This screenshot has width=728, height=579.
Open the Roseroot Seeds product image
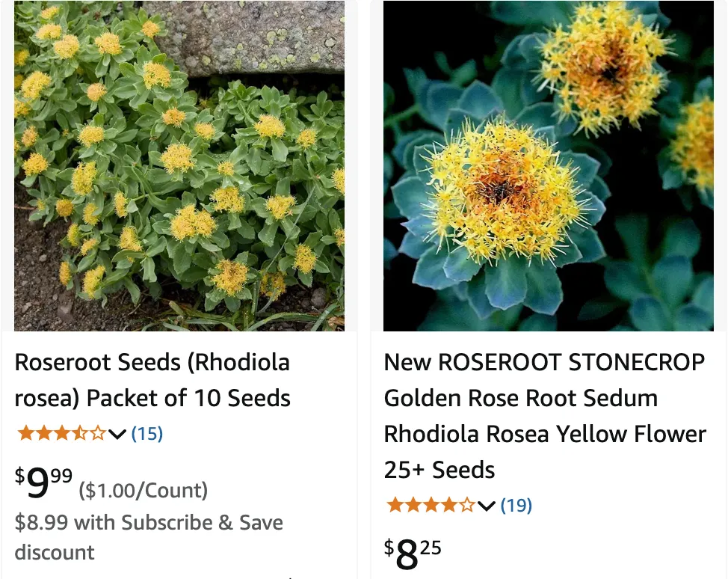point(179,166)
